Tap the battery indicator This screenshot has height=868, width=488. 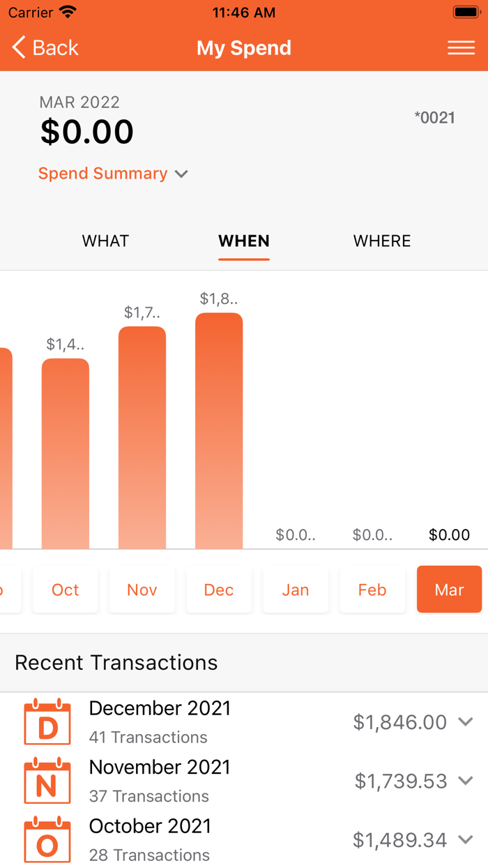coord(466,11)
